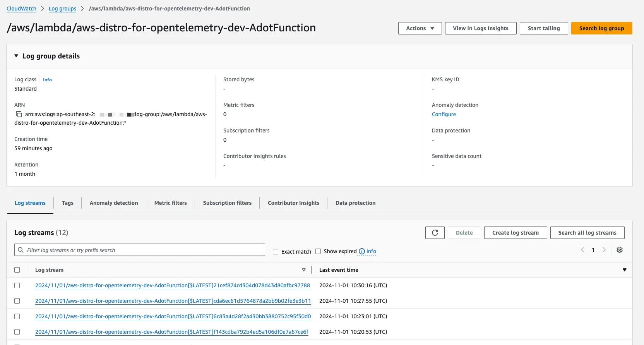644x345 pixels.
Task: Select the log stream ending a67ce6f
Action: tap(17, 332)
